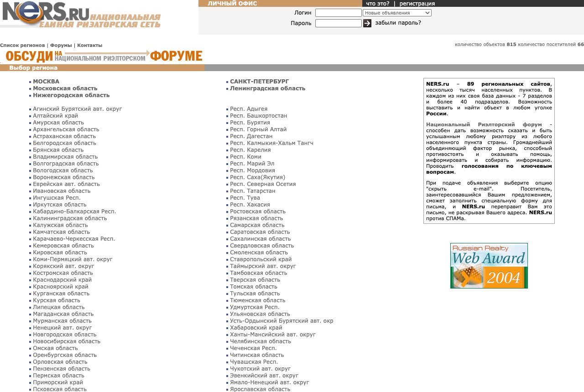This screenshot has width=584, height=392.
Task: Open Тюменская область region
Action: pos(258,300)
